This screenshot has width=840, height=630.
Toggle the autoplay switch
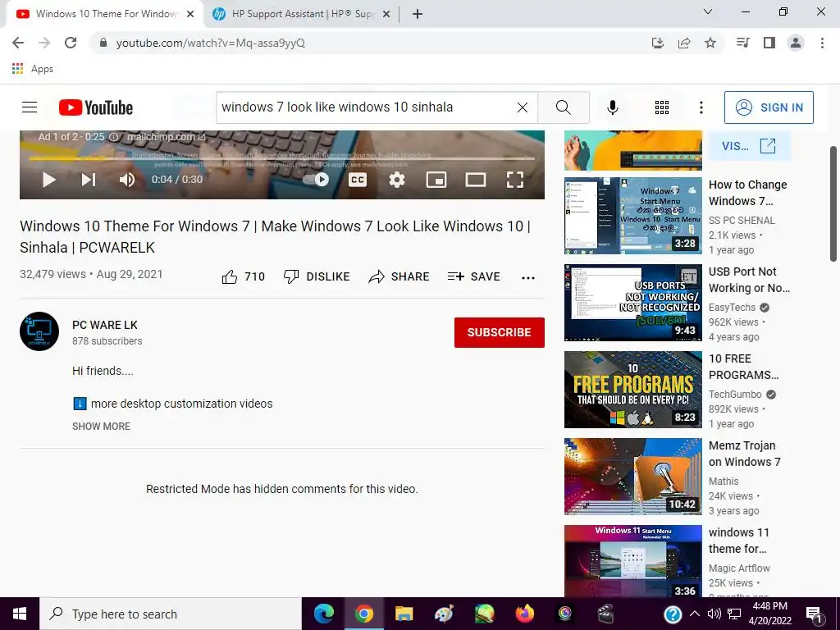[316, 180]
